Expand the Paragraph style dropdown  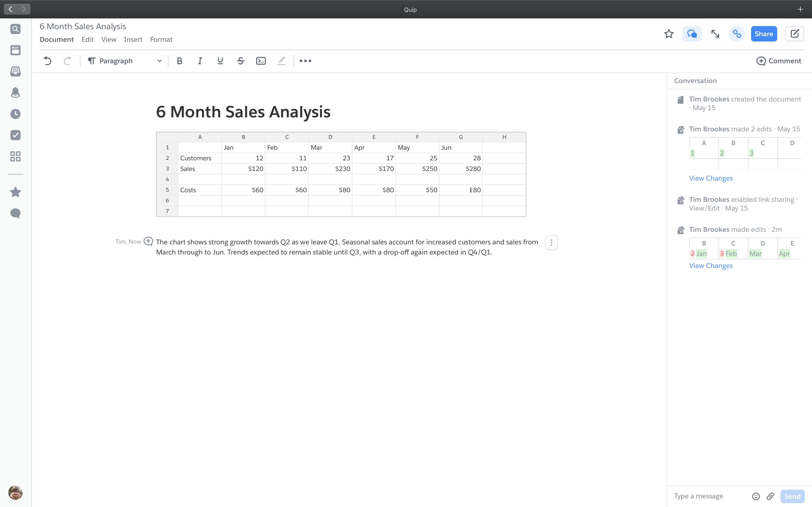pyautogui.click(x=125, y=61)
